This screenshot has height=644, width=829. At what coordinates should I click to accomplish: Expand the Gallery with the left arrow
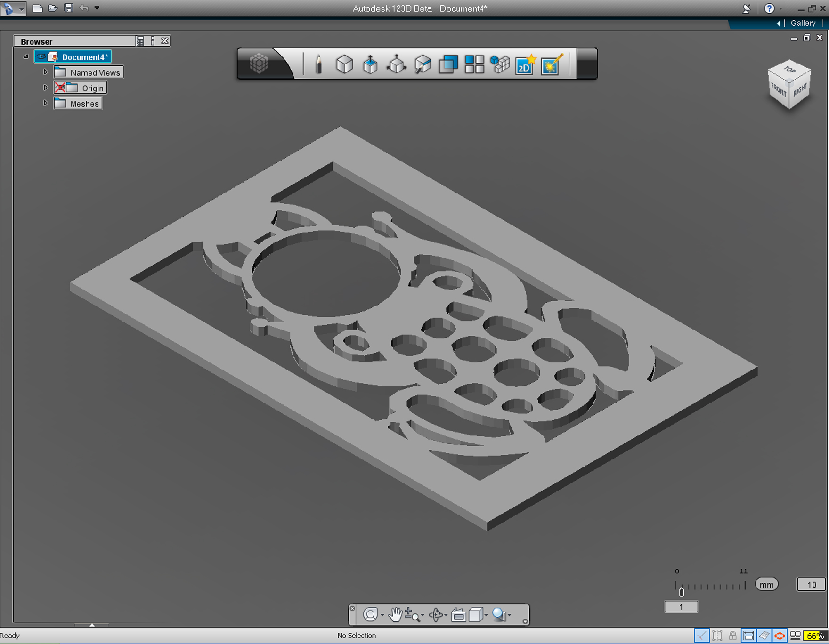click(x=778, y=23)
